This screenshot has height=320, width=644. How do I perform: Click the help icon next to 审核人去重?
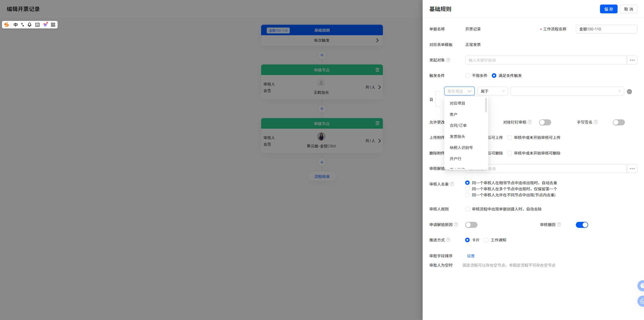[452, 184]
